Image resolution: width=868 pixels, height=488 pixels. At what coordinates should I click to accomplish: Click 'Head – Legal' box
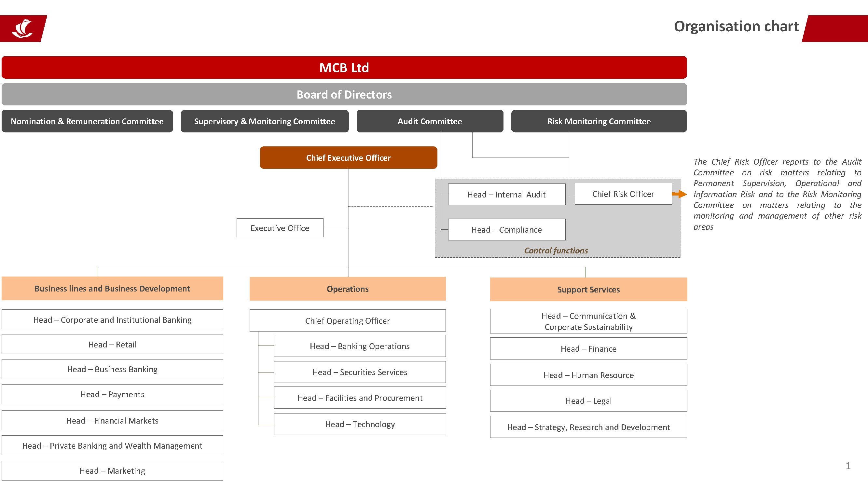588,401
